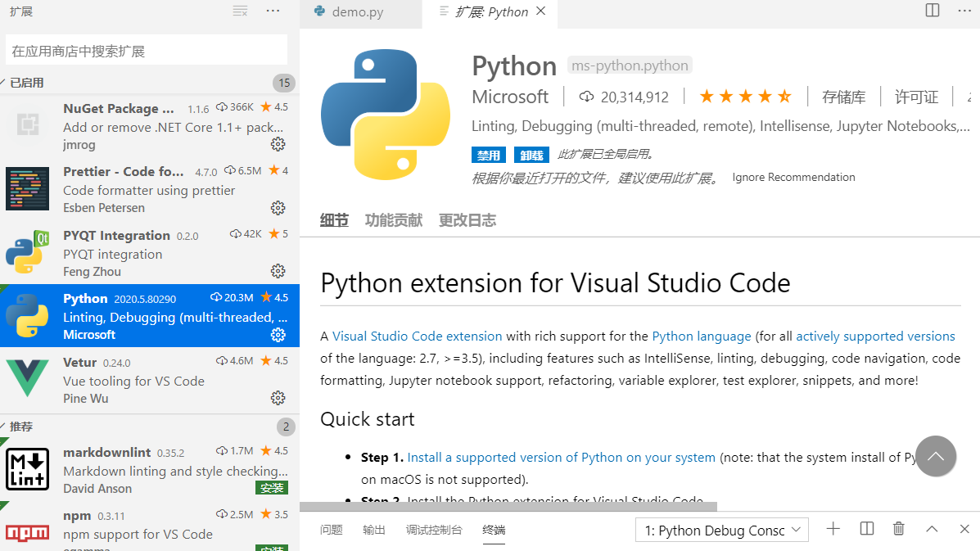Open manage gear for Vetur extension
The height and width of the screenshot is (551, 980).
(278, 398)
